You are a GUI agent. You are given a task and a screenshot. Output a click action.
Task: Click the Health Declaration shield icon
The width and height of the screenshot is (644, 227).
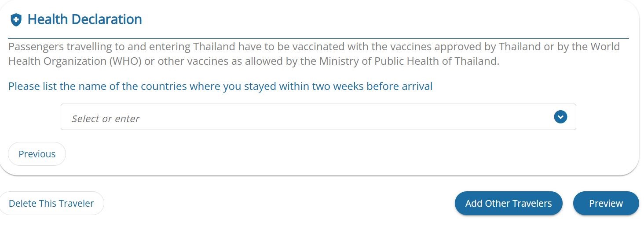click(16, 20)
